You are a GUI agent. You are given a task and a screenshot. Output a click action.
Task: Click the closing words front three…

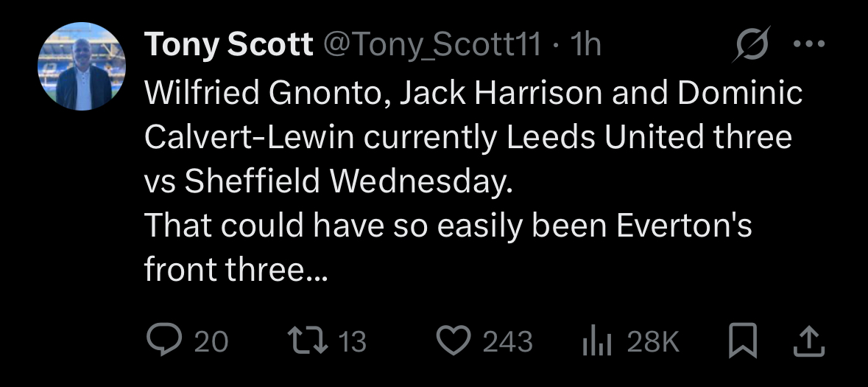click(x=235, y=270)
